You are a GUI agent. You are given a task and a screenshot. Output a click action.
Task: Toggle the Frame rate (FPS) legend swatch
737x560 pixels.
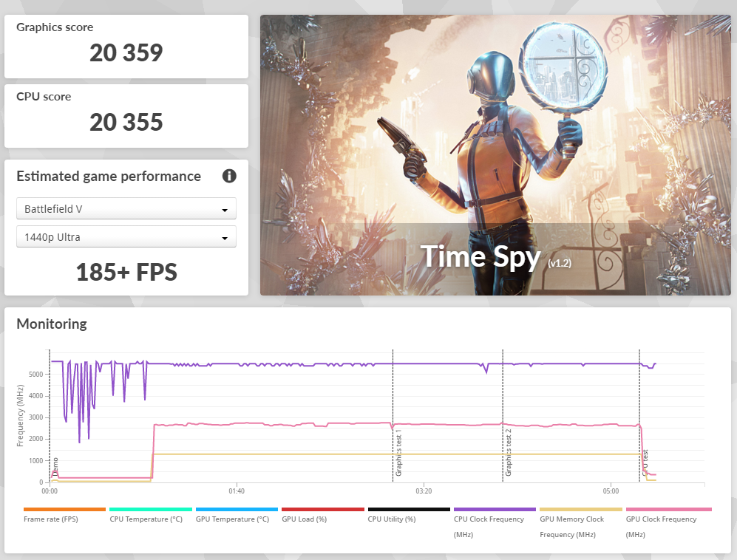point(64,509)
